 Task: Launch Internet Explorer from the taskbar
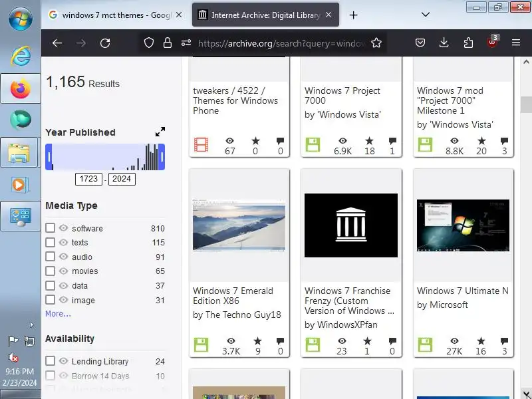pos(21,56)
